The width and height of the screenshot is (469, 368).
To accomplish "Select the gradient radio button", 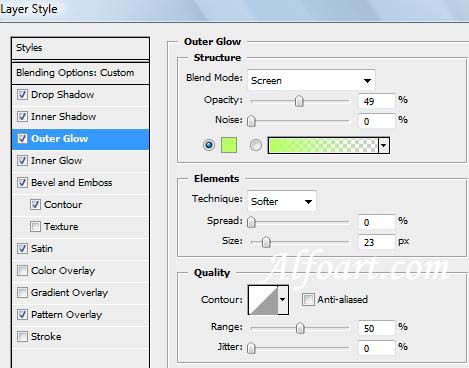I will 256,145.
